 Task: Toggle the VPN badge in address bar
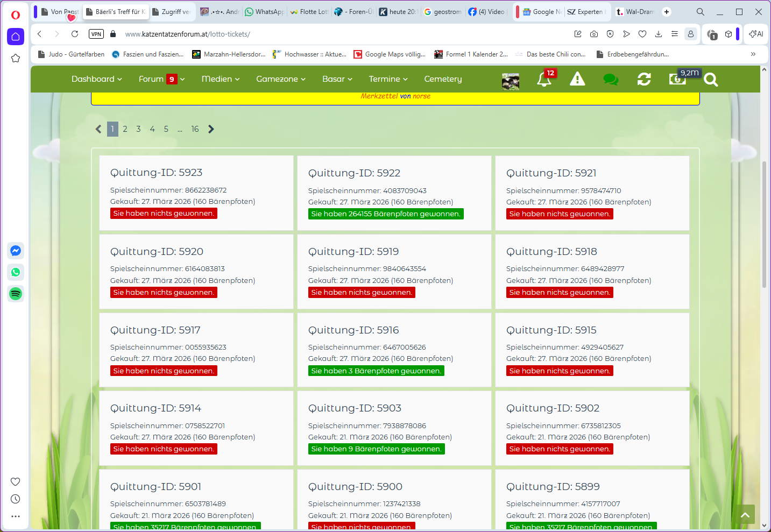(x=96, y=34)
